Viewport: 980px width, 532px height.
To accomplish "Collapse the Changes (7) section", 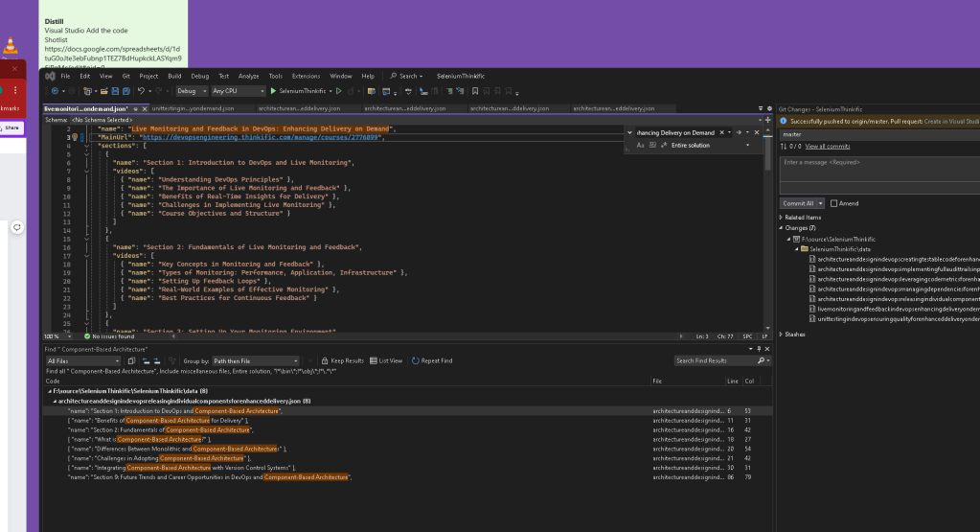I will (x=782, y=228).
